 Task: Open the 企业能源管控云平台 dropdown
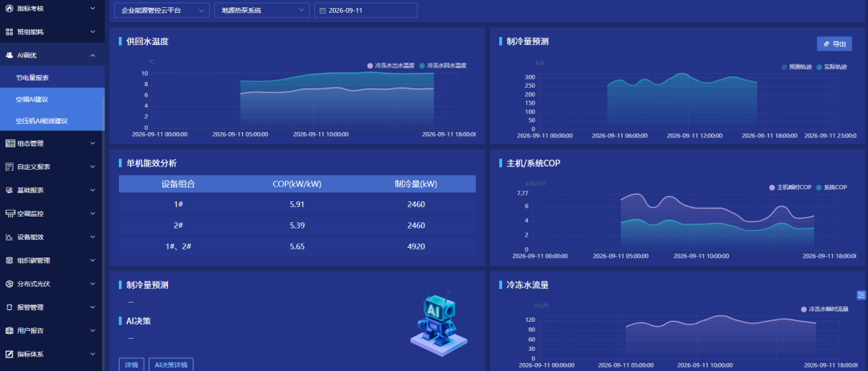coord(162,10)
